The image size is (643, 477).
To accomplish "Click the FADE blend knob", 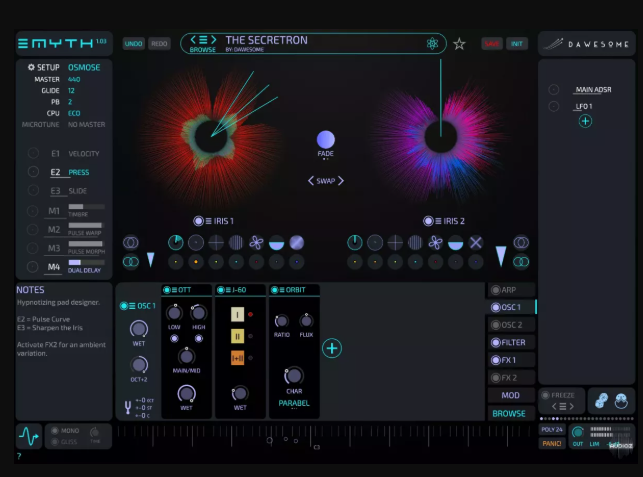I will tap(326, 139).
